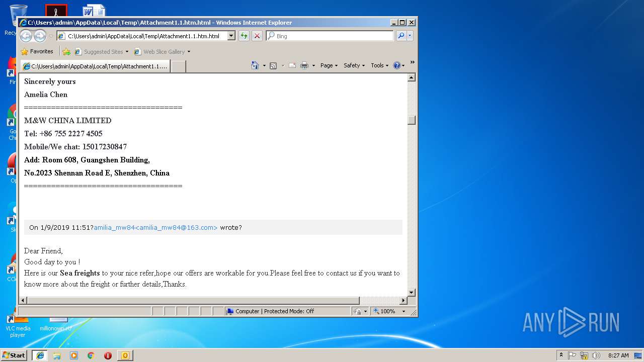
Task: Click the Favorites label button
Action: 41,51
